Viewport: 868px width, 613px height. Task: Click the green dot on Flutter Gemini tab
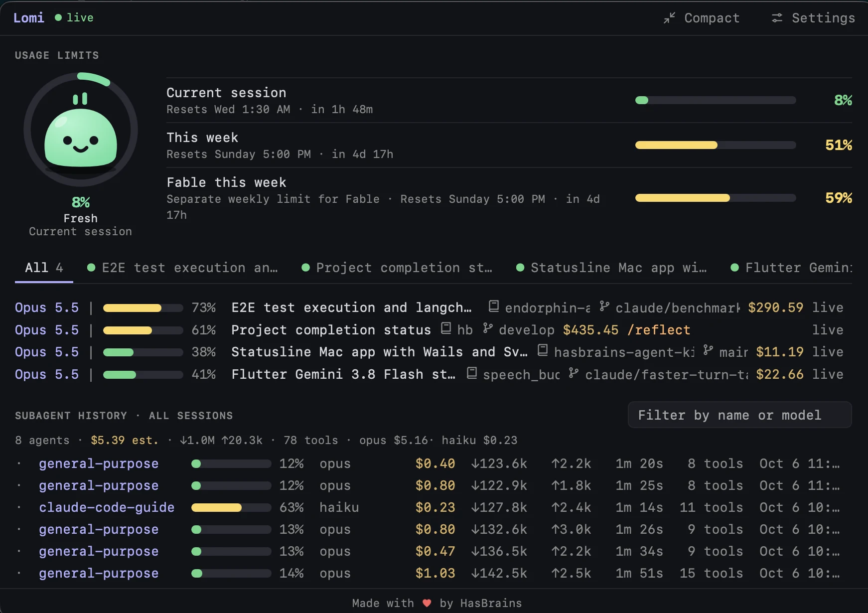[734, 268]
